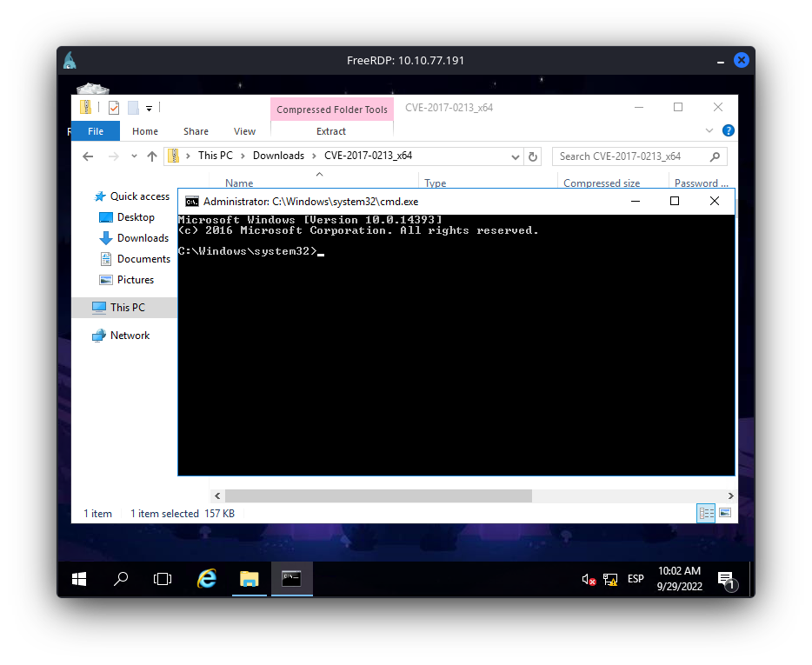Open Customize Quick Access Toolbar dropdown
812x665 pixels.
coord(150,108)
